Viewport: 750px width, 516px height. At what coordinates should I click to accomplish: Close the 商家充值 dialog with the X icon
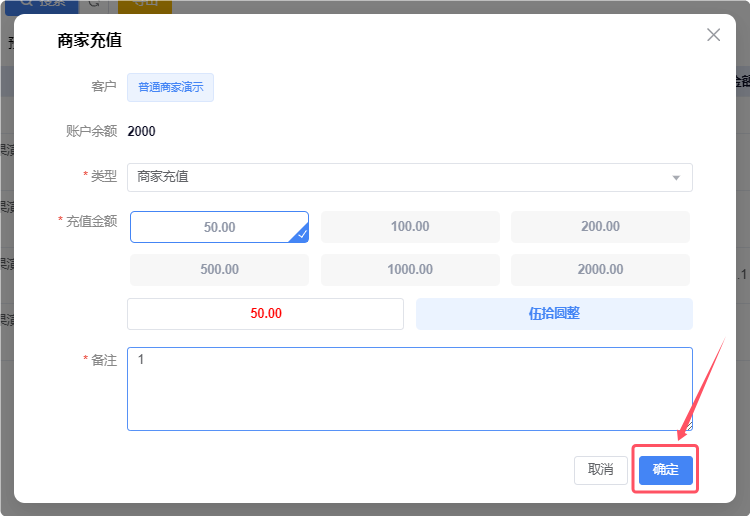[x=713, y=35]
